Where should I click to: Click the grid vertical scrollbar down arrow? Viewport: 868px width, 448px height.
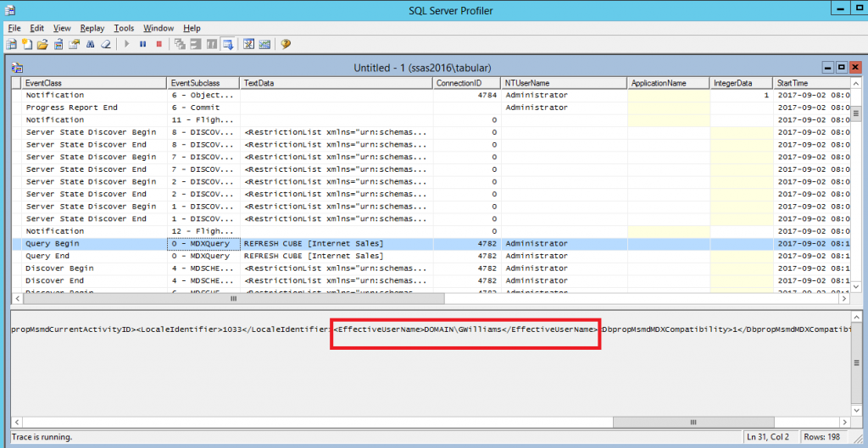coord(856,287)
